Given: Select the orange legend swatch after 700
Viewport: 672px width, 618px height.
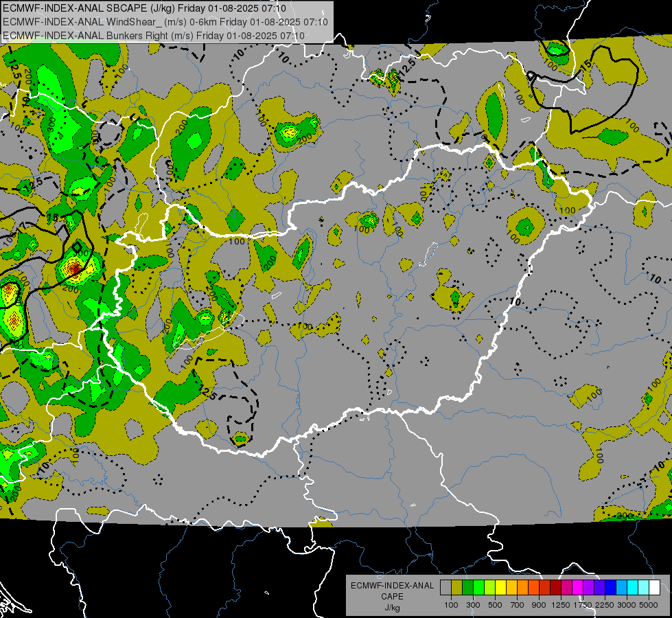Looking at the screenshot, I should [x=523, y=588].
